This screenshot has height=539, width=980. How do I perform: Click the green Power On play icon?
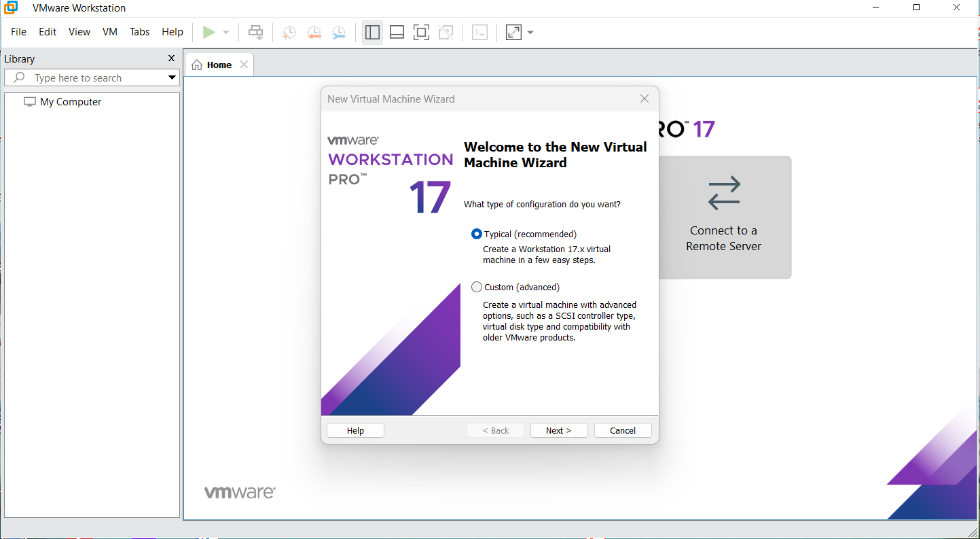[x=209, y=32]
